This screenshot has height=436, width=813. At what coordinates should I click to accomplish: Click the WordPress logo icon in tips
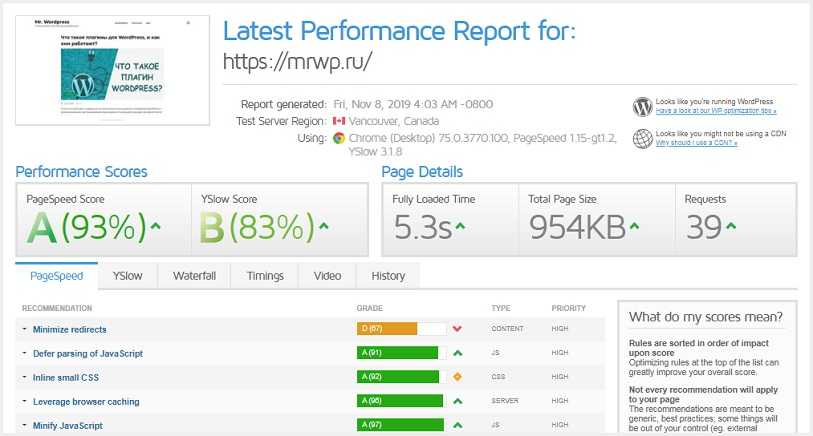[642, 106]
